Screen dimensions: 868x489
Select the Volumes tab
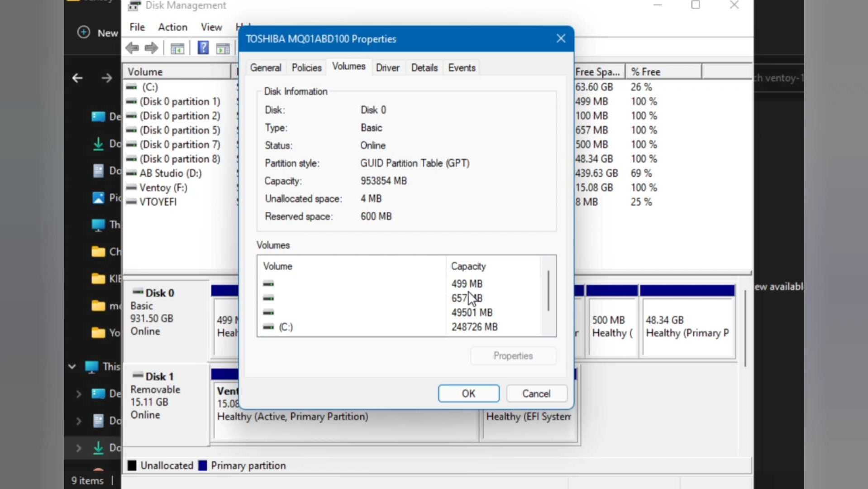pyautogui.click(x=348, y=66)
